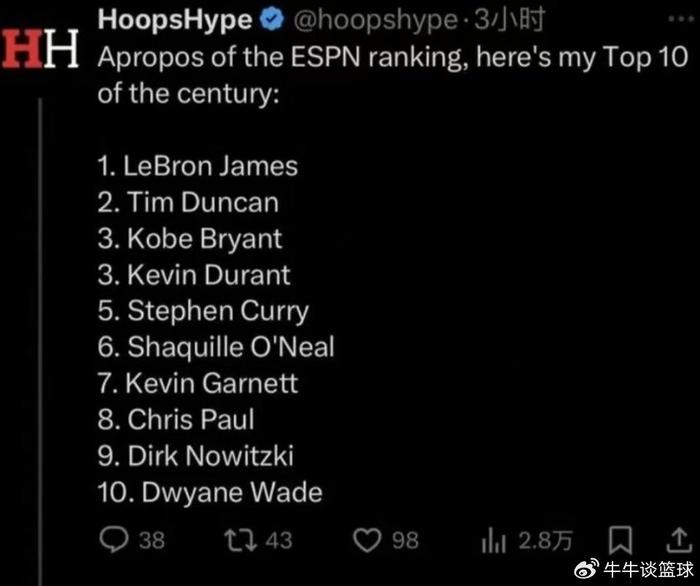Click the blue verified badge
Image resolution: width=700 pixels, height=586 pixels.
pyautogui.click(x=272, y=20)
